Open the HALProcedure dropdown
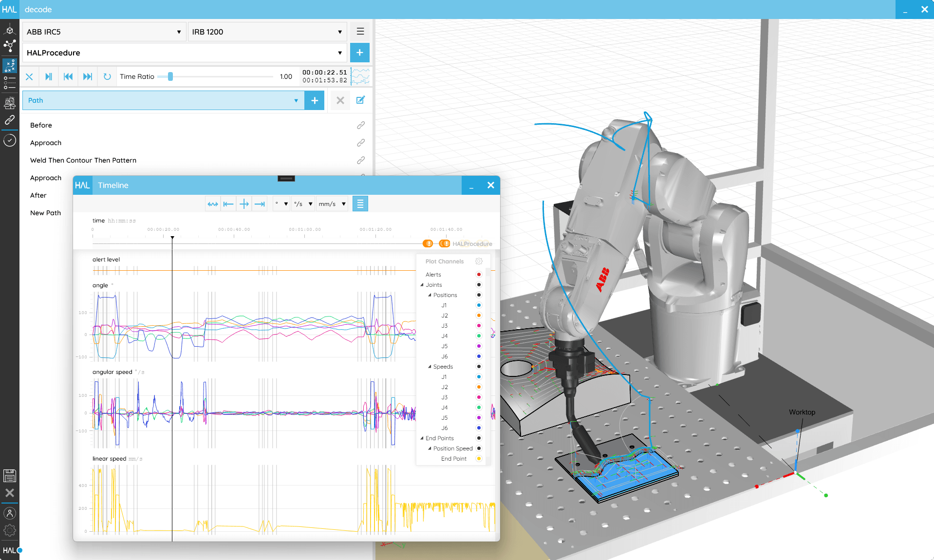The height and width of the screenshot is (560, 934). point(185,53)
